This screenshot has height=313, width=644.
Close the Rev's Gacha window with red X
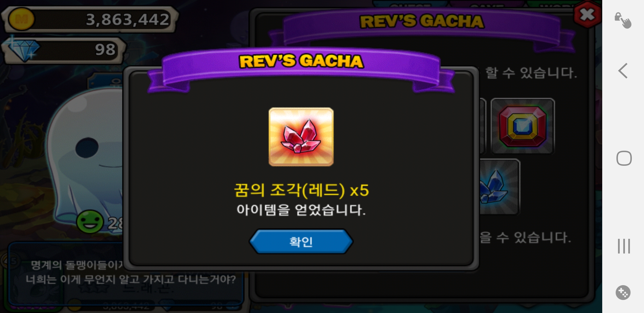click(587, 14)
